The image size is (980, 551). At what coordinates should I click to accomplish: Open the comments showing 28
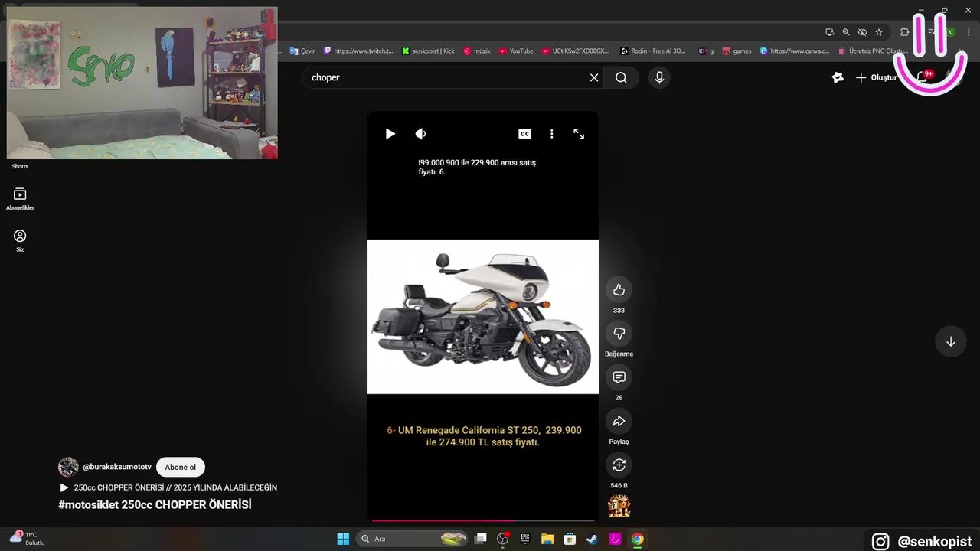point(619,377)
